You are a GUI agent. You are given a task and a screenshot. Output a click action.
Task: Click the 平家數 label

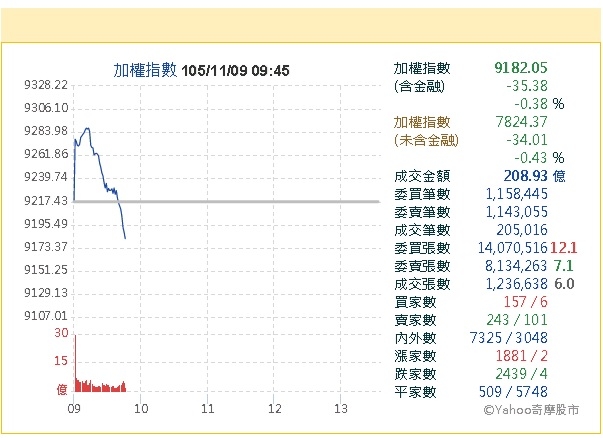(415, 392)
